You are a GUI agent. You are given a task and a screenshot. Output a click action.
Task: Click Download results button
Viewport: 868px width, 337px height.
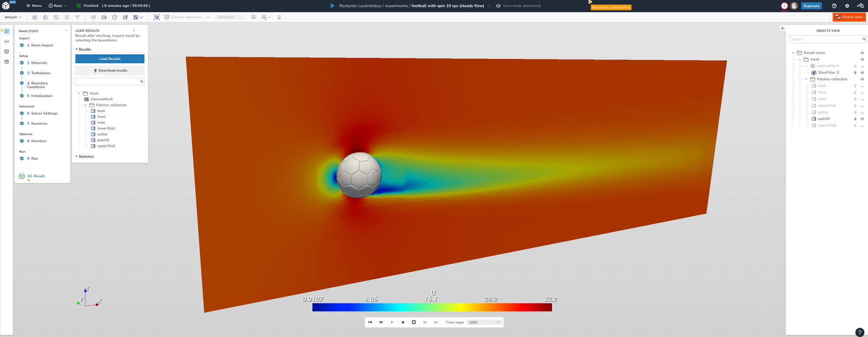[110, 70]
